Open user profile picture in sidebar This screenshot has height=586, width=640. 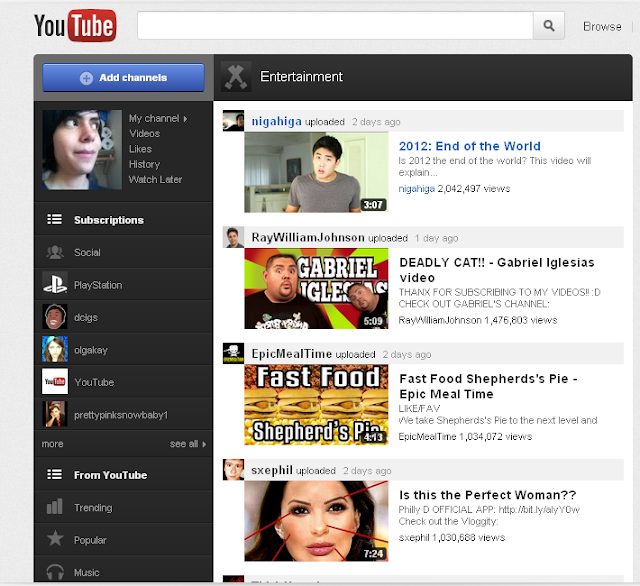82,149
